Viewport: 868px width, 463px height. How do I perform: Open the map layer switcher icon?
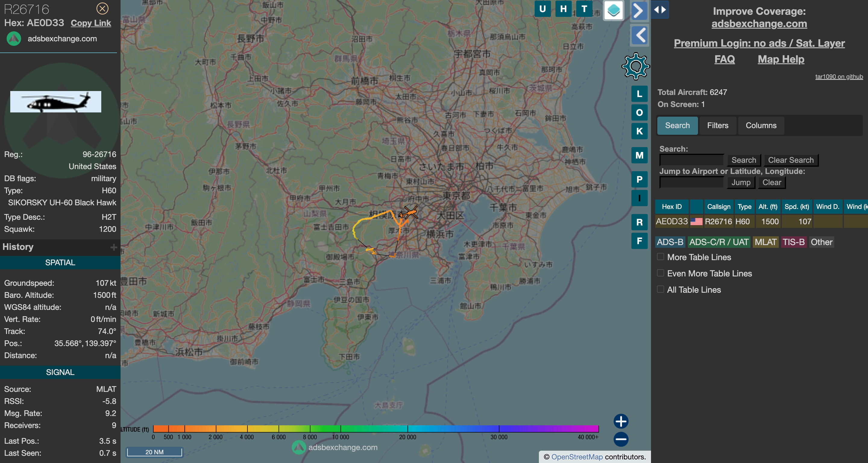click(613, 11)
